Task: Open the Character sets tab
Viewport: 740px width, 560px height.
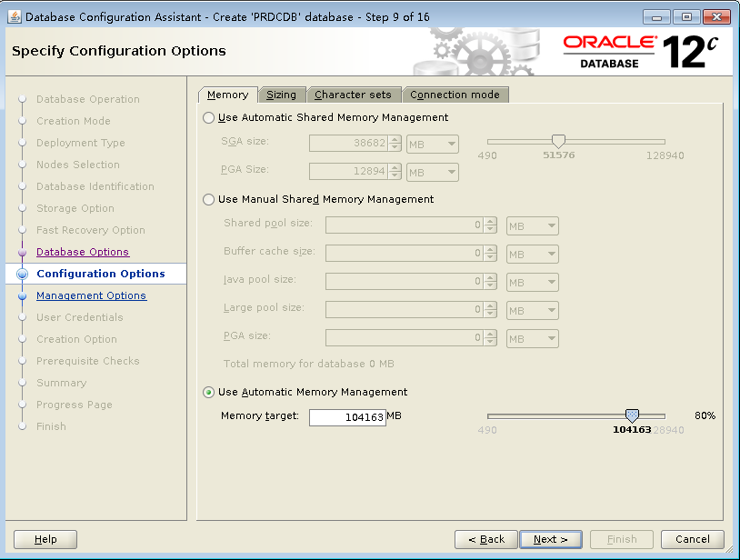Action: click(x=353, y=95)
